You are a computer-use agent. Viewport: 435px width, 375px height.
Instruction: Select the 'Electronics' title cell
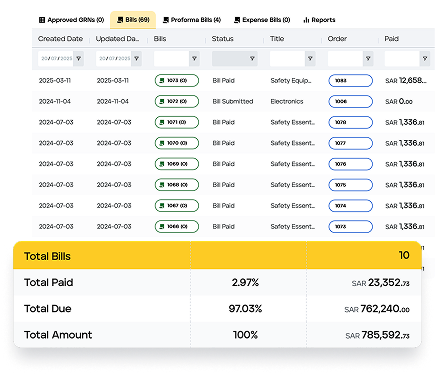click(287, 101)
